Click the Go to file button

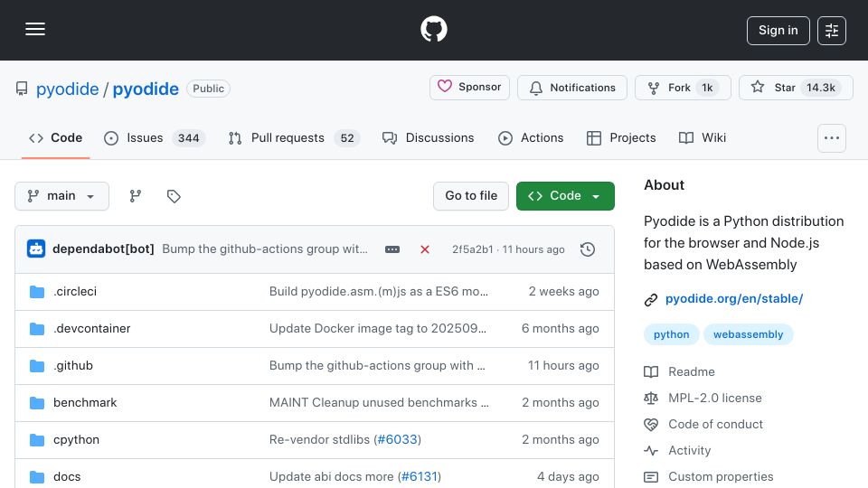[x=471, y=196]
